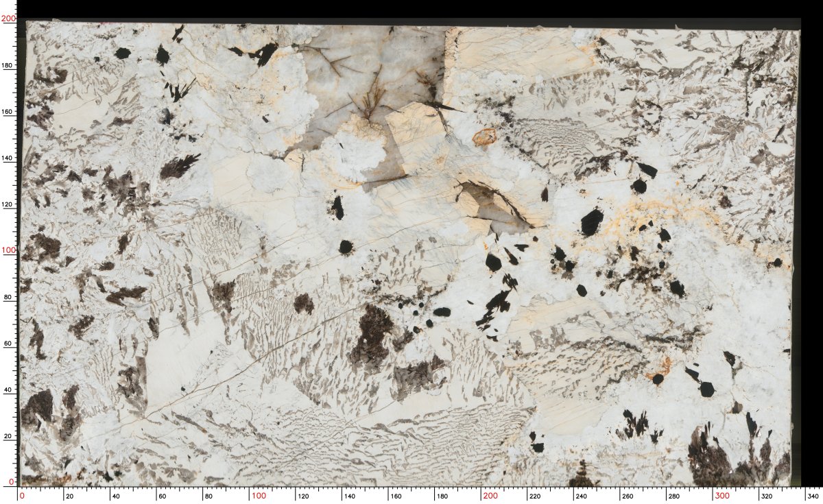Click the red 200 on the vertical ruler
Screen dimensions: 823x504
9,19
